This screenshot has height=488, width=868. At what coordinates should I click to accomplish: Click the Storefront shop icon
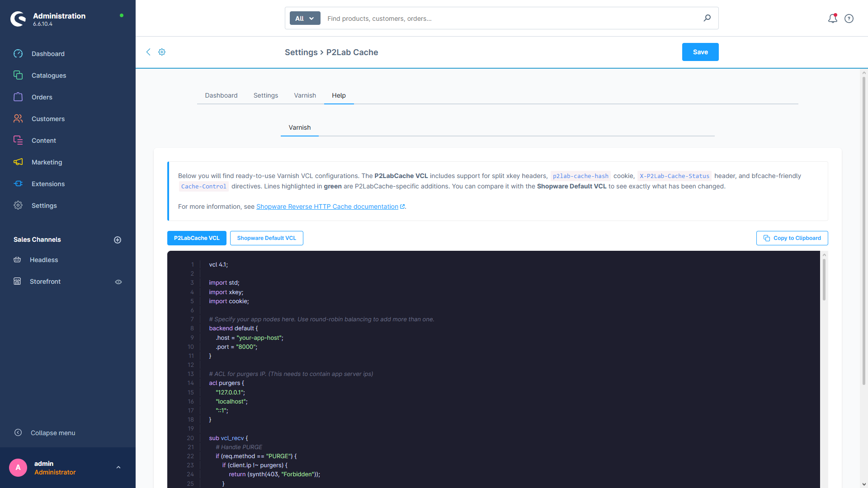[x=17, y=282]
